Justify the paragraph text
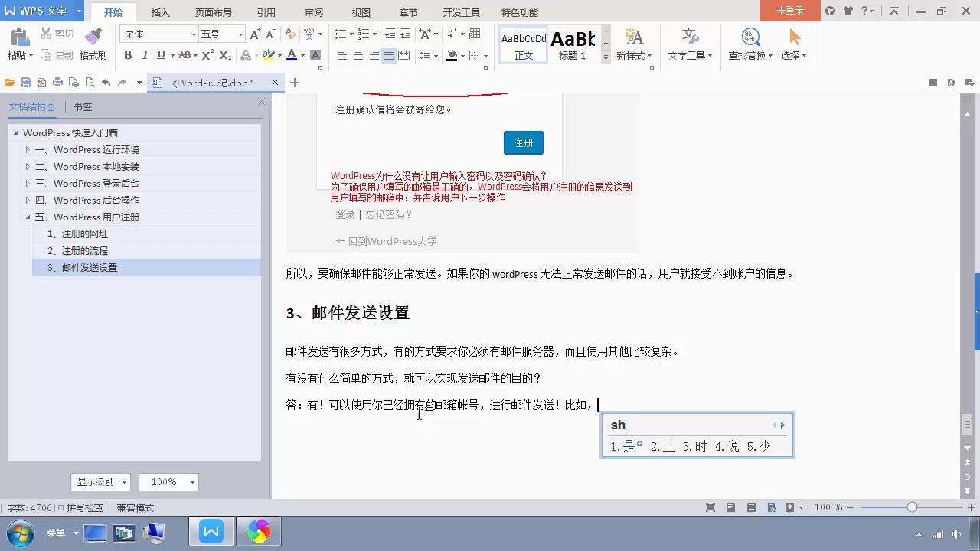Viewport: 980px width, 551px height. [389, 56]
